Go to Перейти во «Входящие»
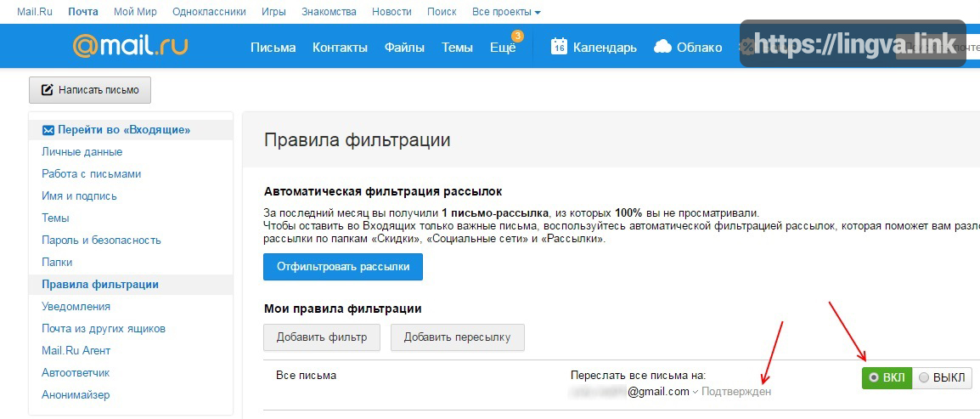980x419 pixels. (x=124, y=130)
